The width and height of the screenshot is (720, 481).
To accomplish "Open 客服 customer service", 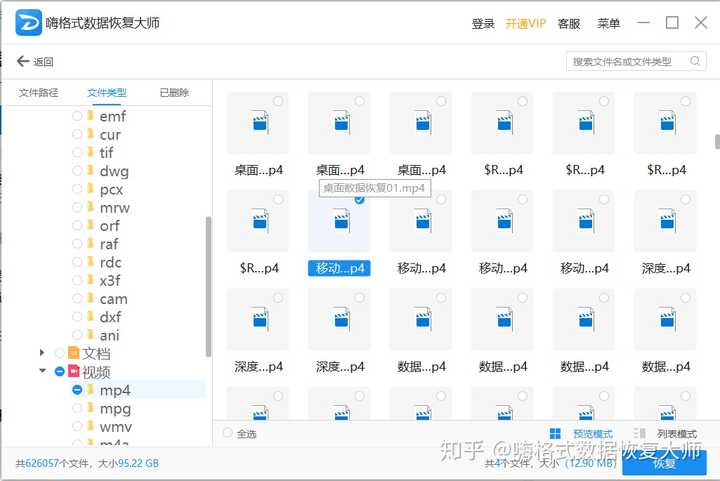I will pyautogui.click(x=568, y=23).
